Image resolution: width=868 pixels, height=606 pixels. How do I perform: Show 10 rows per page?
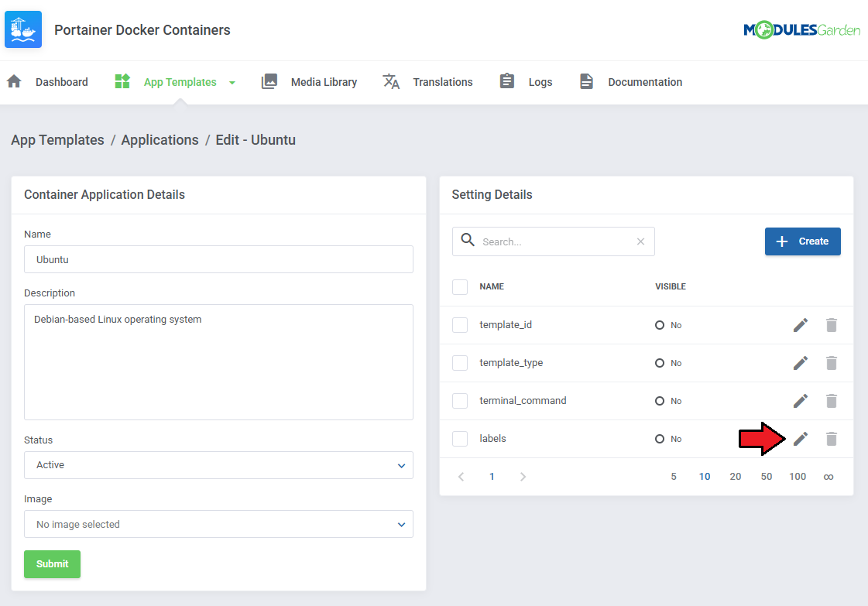coord(705,477)
